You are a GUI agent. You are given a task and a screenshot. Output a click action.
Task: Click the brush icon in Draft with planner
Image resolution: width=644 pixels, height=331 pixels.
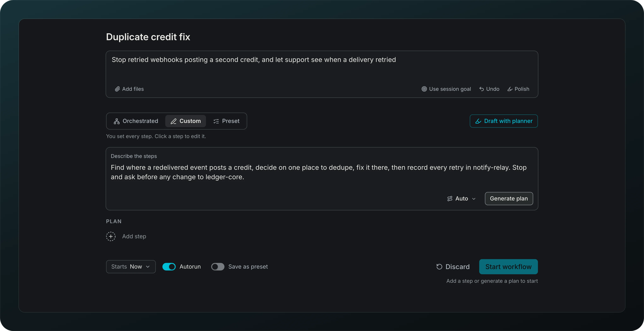478,121
